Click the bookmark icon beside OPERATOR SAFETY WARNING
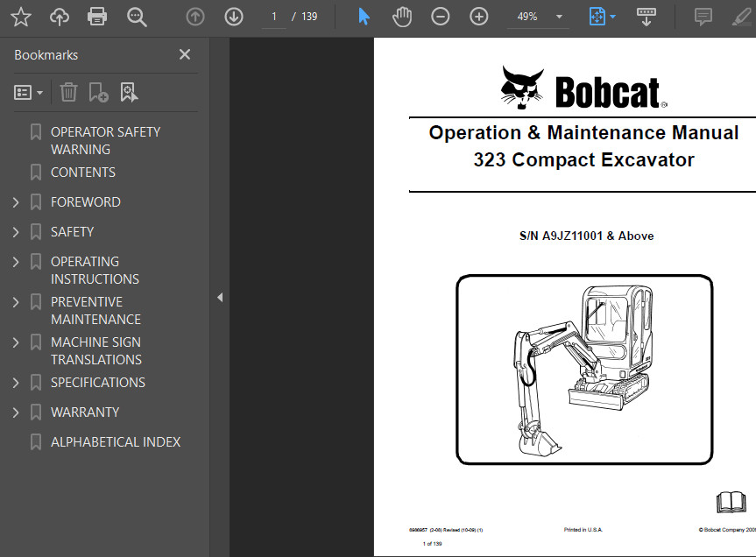Viewport: 756px width, 557px height. [36, 132]
